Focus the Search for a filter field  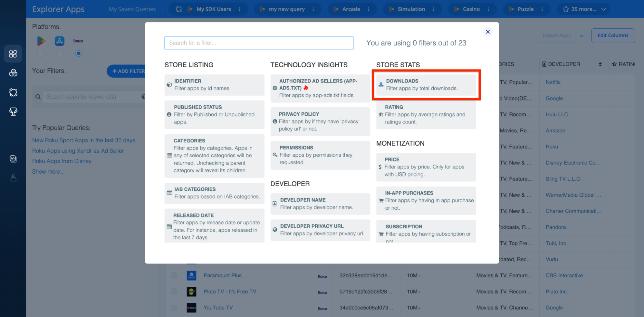[259, 43]
